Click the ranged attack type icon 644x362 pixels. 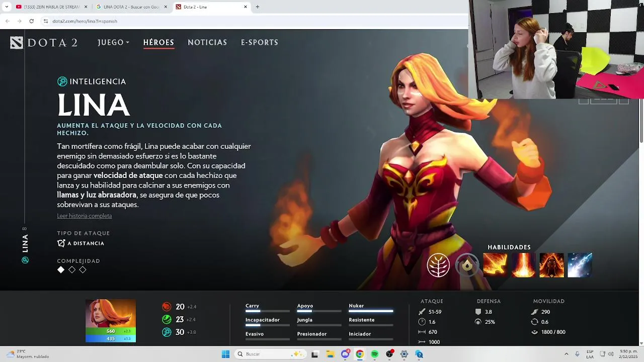coord(61,243)
